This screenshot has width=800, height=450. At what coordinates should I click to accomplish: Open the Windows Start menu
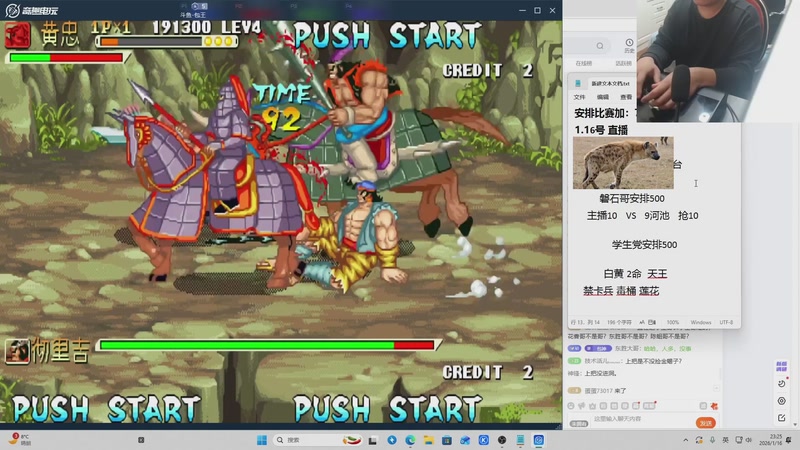(262, 440)
